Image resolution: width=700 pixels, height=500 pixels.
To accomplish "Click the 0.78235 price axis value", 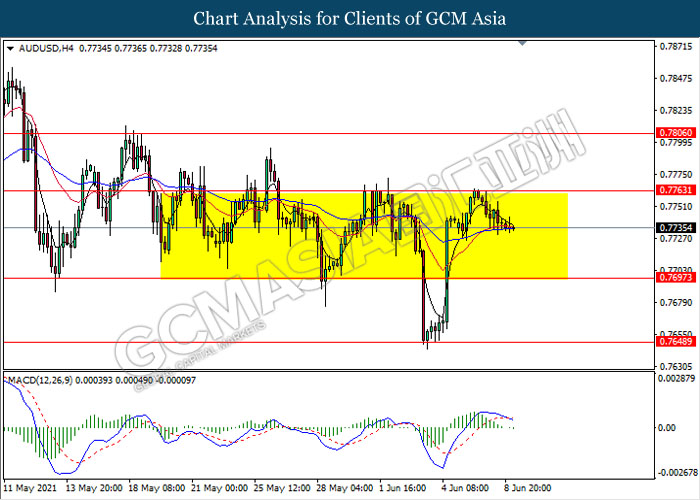I will pyautogui.click(x=676, y=111).
